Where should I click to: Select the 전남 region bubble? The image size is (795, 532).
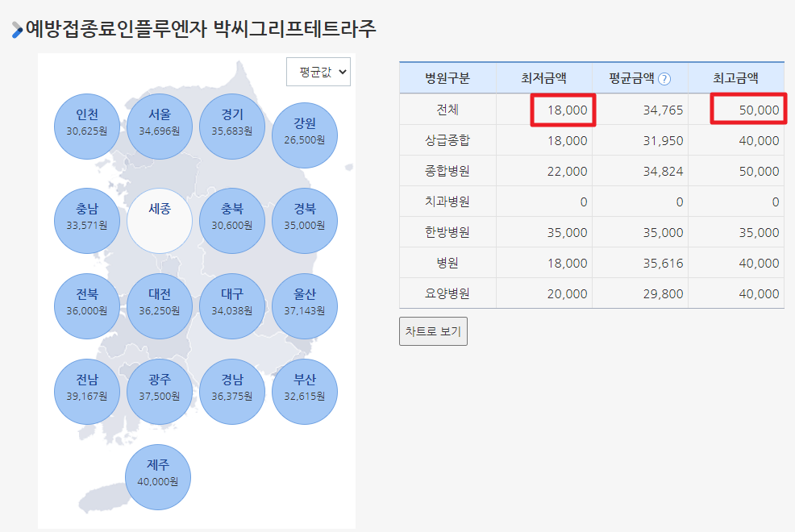(x=87, y=392)
